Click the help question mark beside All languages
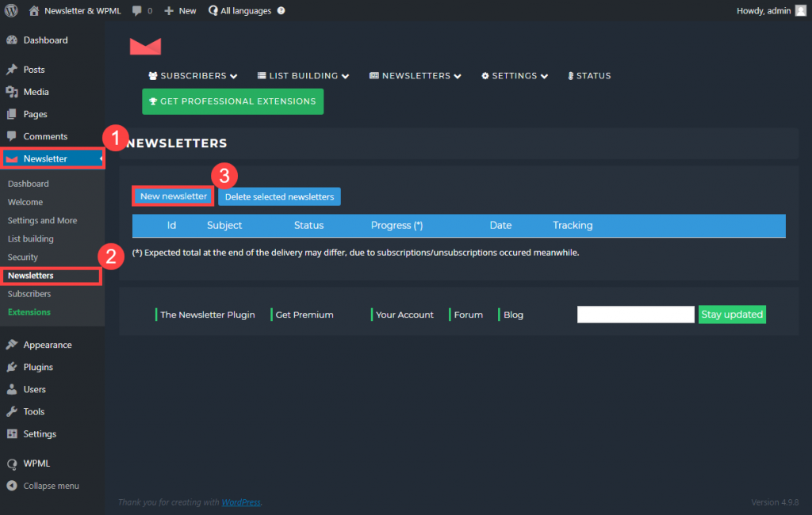This screenshot has width=812, height=515. point(282,10)
